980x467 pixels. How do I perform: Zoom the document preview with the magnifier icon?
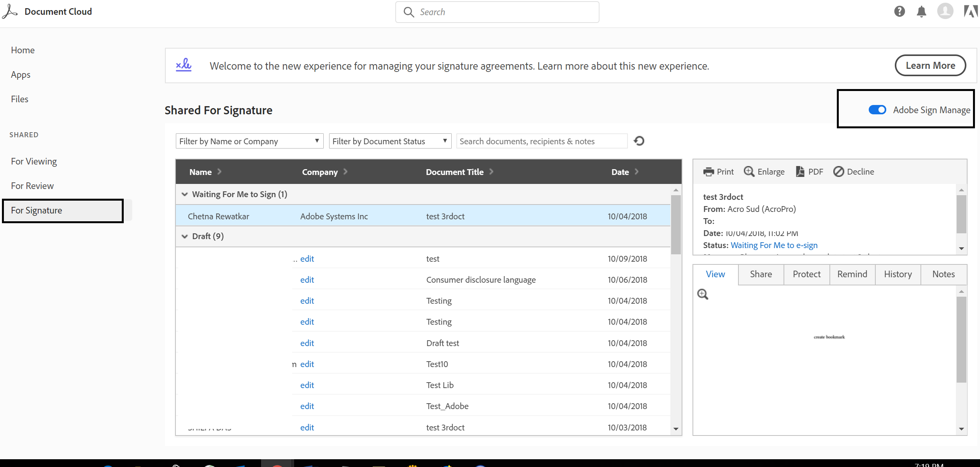pos(703,294)
